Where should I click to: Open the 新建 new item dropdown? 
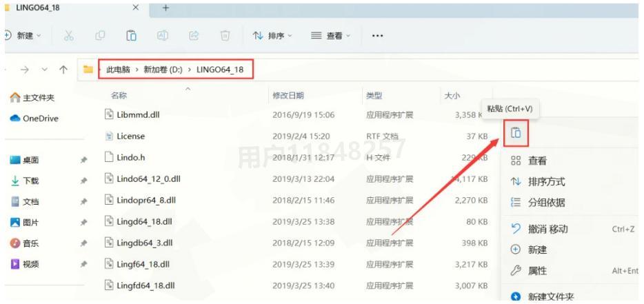pos(23,36)
